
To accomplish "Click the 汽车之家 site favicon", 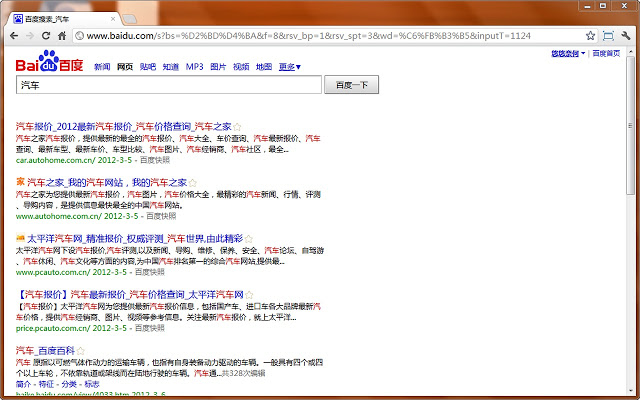I will click(20, 181).
